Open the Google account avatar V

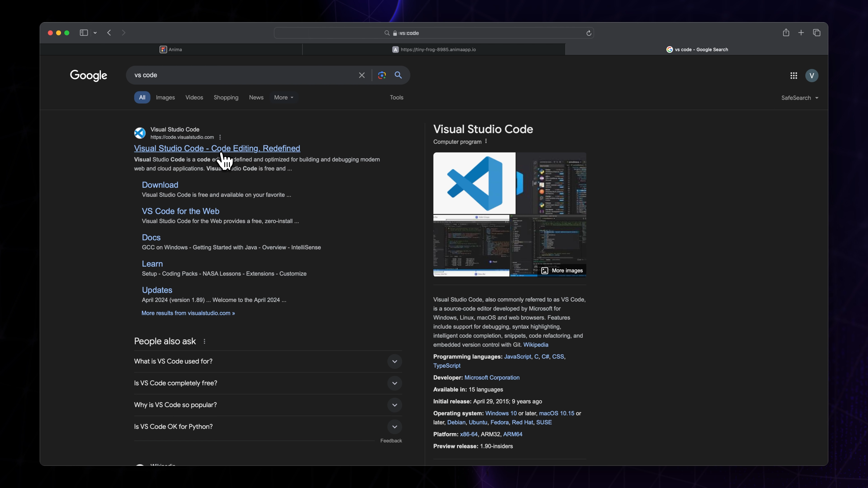point(812,75)
